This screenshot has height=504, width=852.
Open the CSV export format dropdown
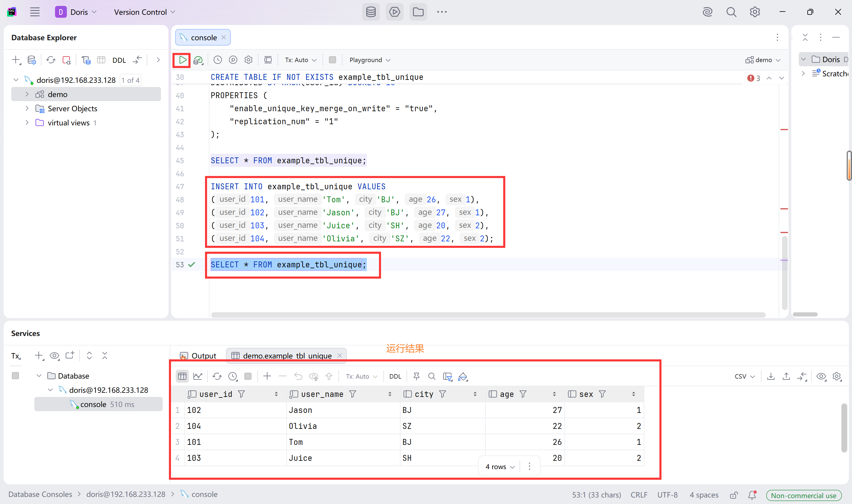[x=744, y=376]
